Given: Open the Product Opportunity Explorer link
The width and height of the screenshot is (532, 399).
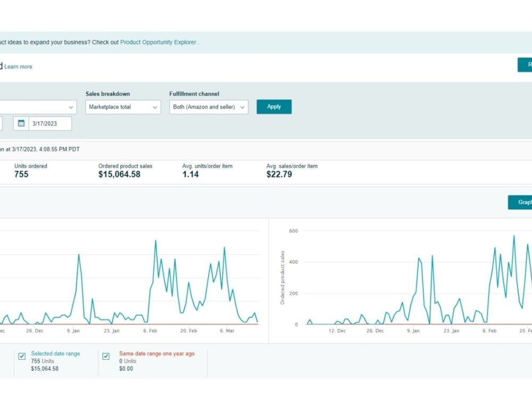Looking at the screenshot, I should [158, 42].
